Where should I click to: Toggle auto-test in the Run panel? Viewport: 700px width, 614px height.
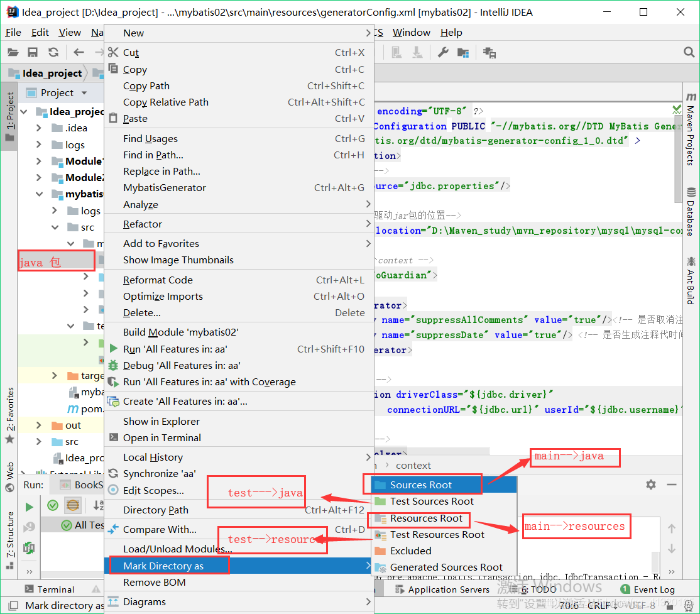[x=29, y=547]
